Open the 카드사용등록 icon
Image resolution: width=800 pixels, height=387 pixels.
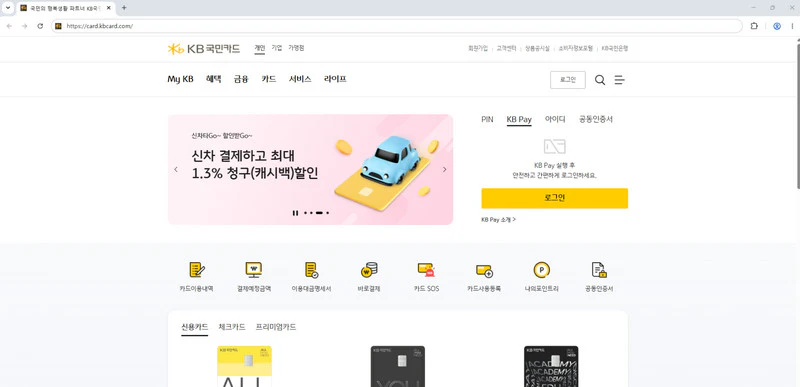[x=484, y=270]
